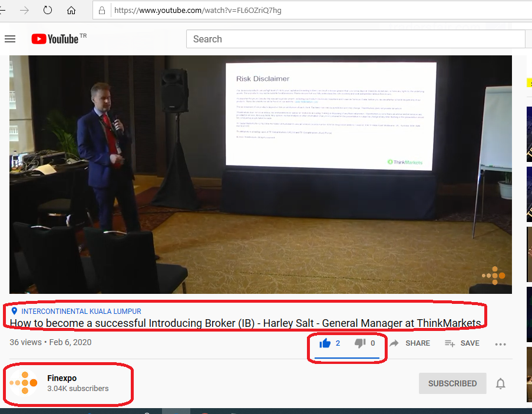Click the Share arrow icon
532x414 pixels.
pos(394,343)
